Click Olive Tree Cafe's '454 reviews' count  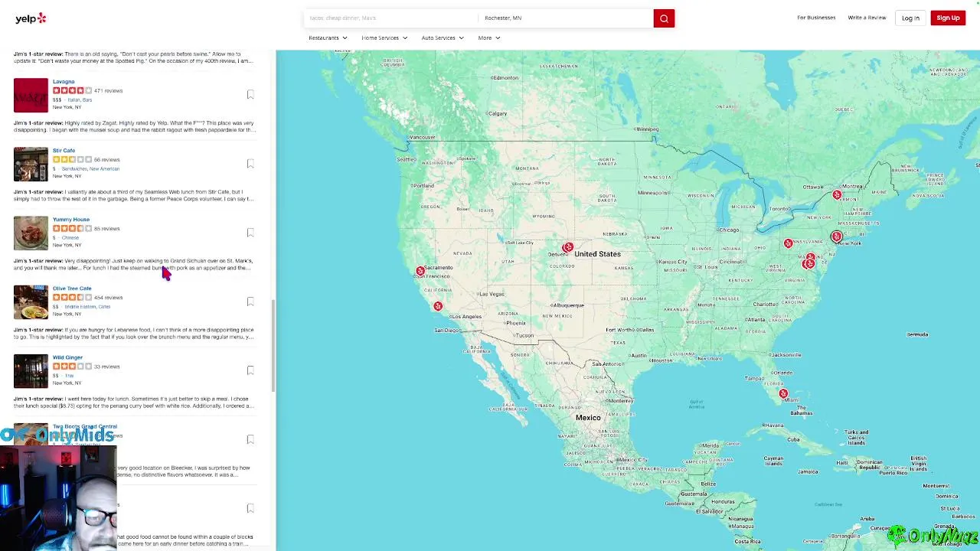tap(108, 297)
